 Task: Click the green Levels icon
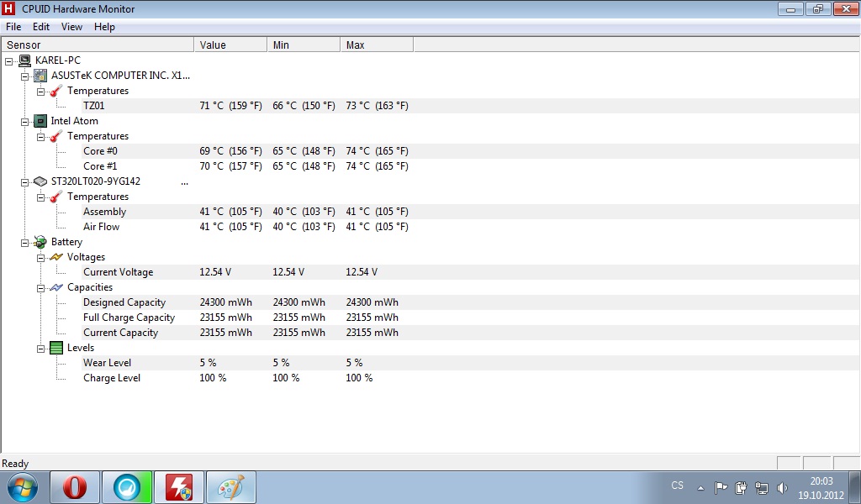coord(56,348)
